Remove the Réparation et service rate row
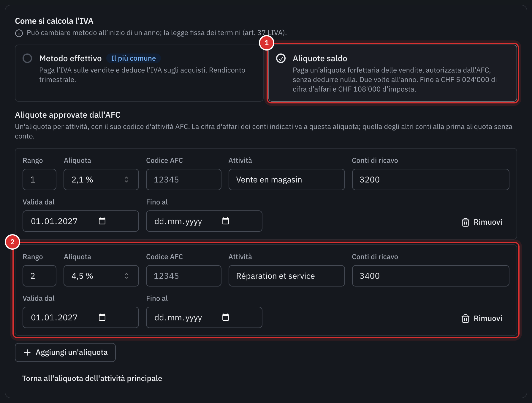 point(482,318)
